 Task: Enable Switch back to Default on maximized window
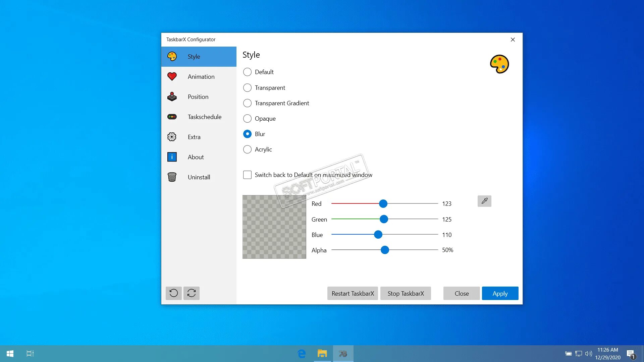(x=247, y=175)
